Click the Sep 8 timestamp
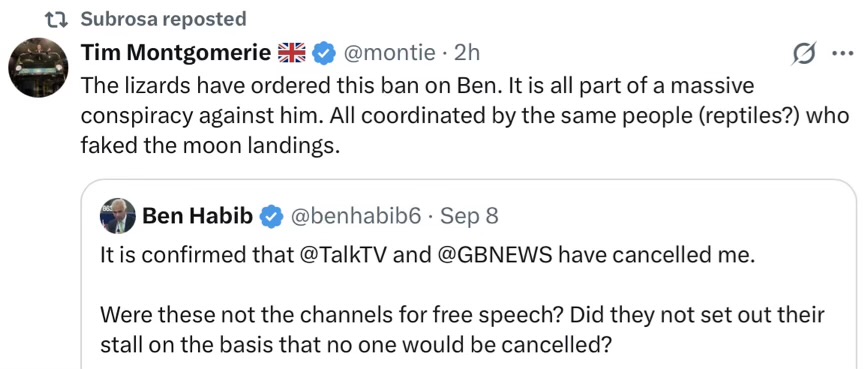 coord(467,218)
